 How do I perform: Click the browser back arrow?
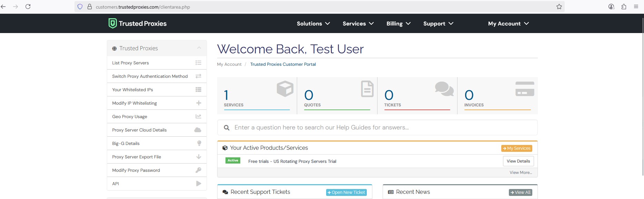pyautogui.click(x=3, y=7)
